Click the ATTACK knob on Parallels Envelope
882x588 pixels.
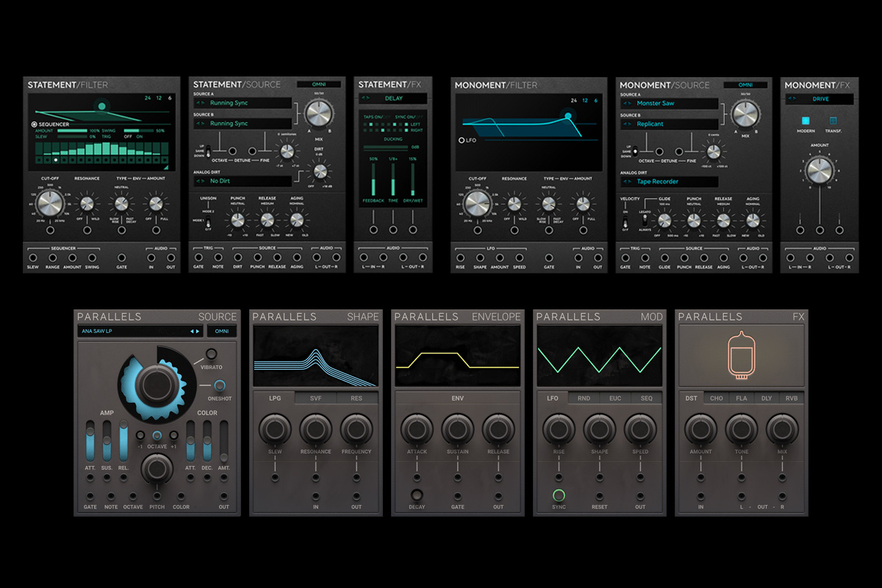tap(417, 429)
